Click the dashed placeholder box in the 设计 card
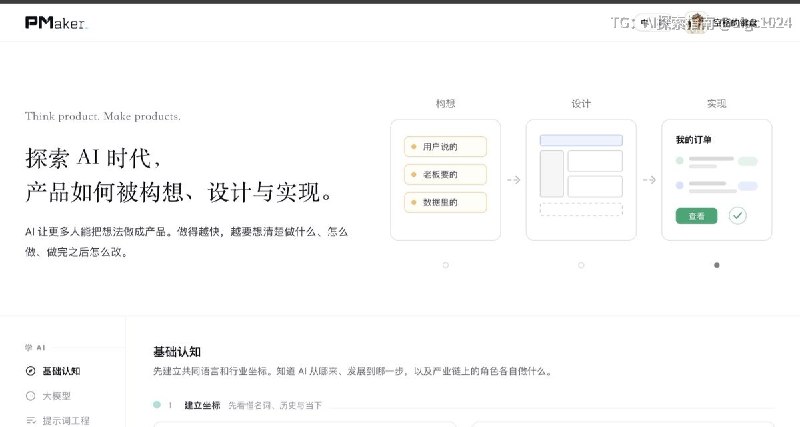800x427 pixels. tap(581, 209)
